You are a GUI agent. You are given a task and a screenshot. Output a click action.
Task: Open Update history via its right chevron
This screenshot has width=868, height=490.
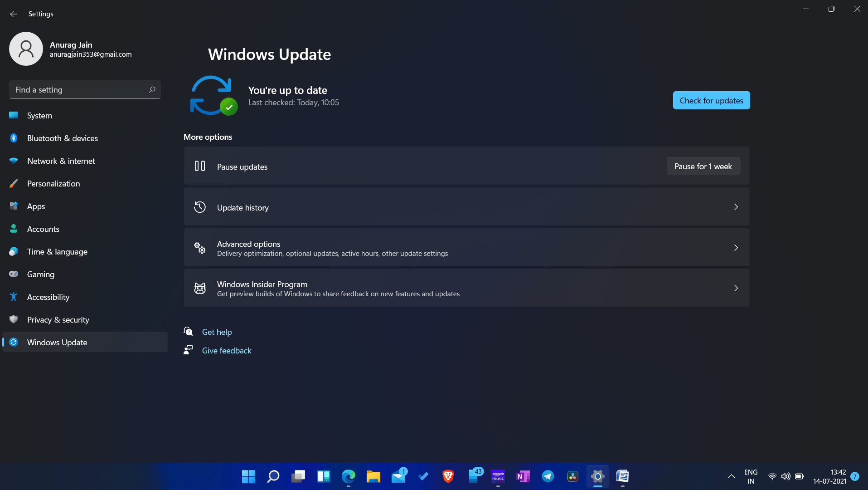(x=736, y=207)
